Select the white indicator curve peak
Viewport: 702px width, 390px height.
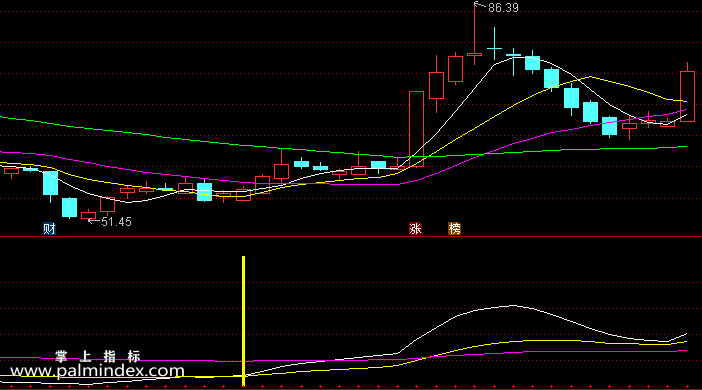pos(513,306)
